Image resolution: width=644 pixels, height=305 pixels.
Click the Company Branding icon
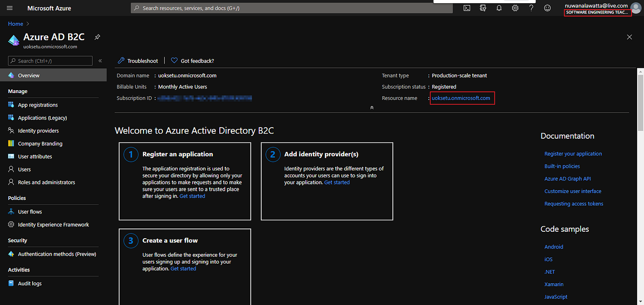pos(11,144)
